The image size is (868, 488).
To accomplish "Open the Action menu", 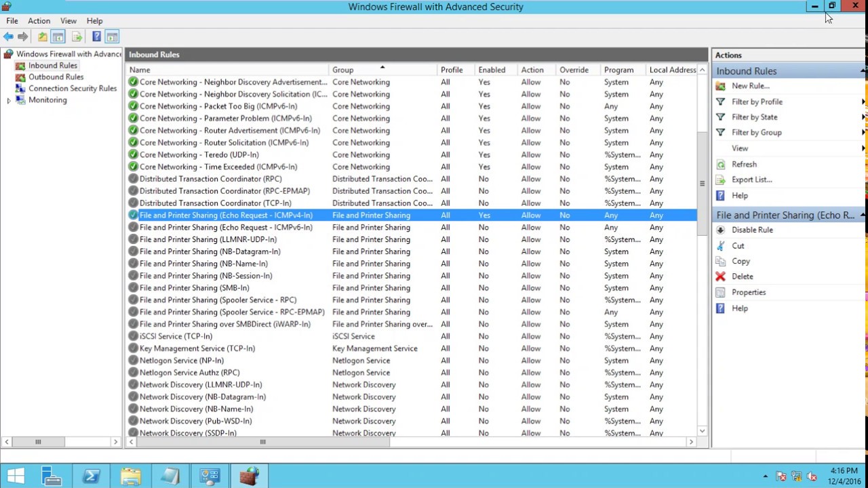I will click(x=39, y=21).
